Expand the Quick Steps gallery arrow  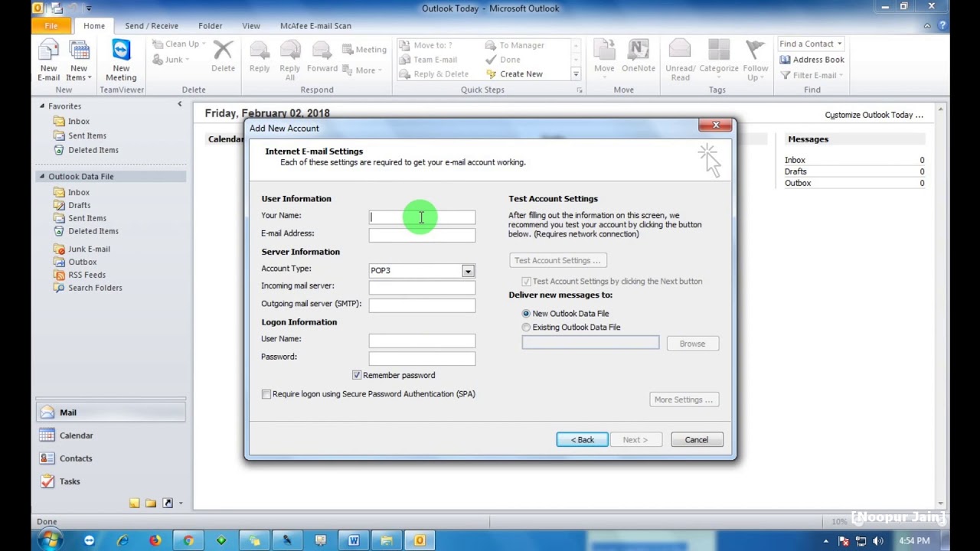coord(576,74)
